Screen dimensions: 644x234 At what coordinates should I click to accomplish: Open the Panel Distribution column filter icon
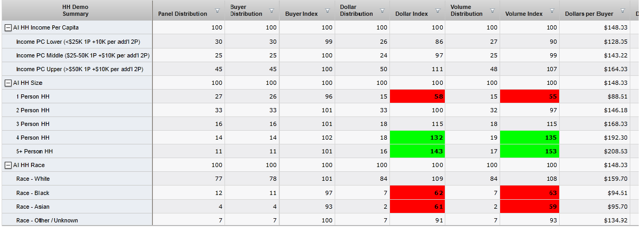click(x=217, y=11)
